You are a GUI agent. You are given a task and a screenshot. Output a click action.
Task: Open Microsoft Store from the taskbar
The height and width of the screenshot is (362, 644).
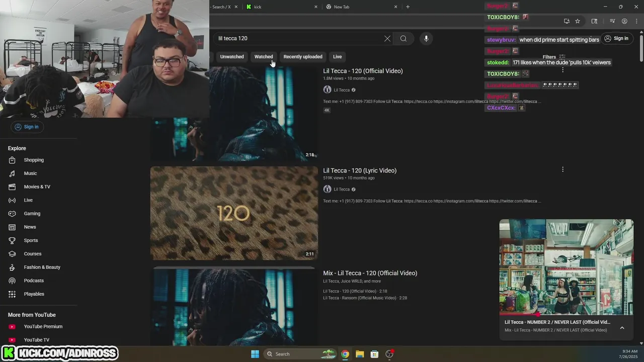point(374,354)
